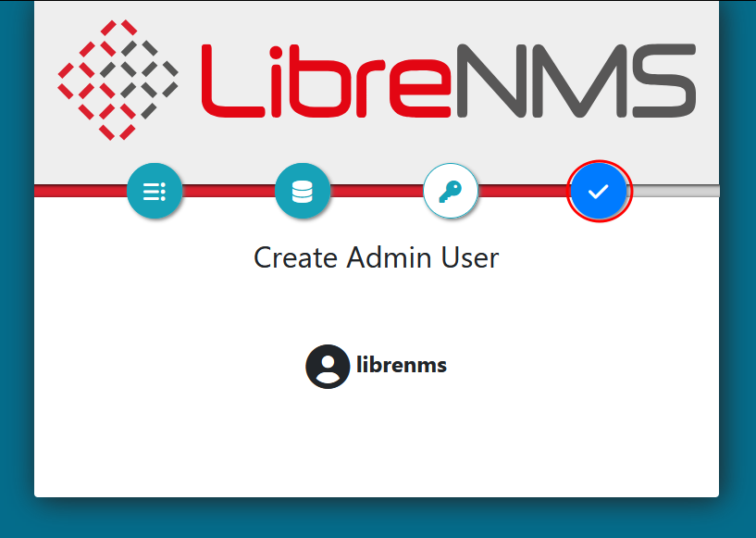756x538 pixels.
Task: Click the blue checkmark finish step icon
Action: (599, 191)
